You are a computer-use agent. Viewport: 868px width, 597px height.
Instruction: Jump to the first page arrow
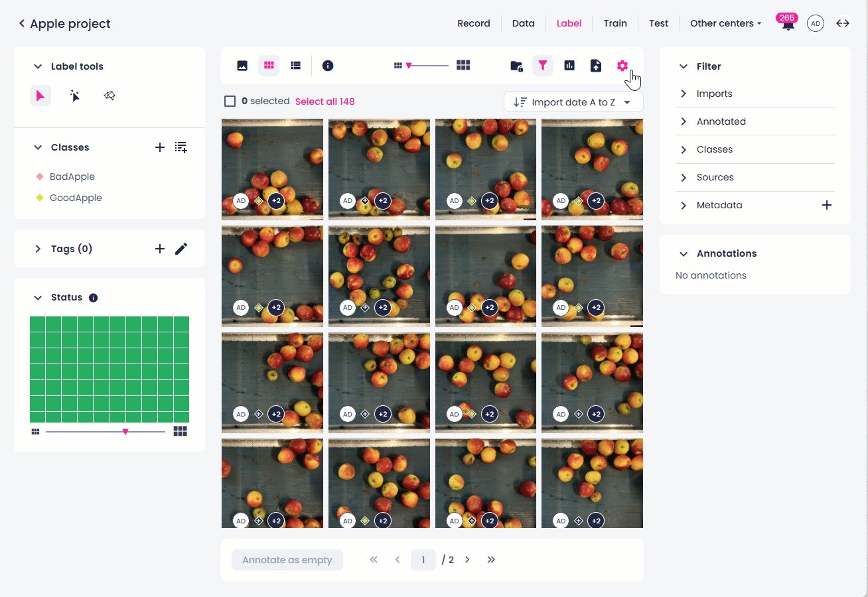(x=374, y=560)
